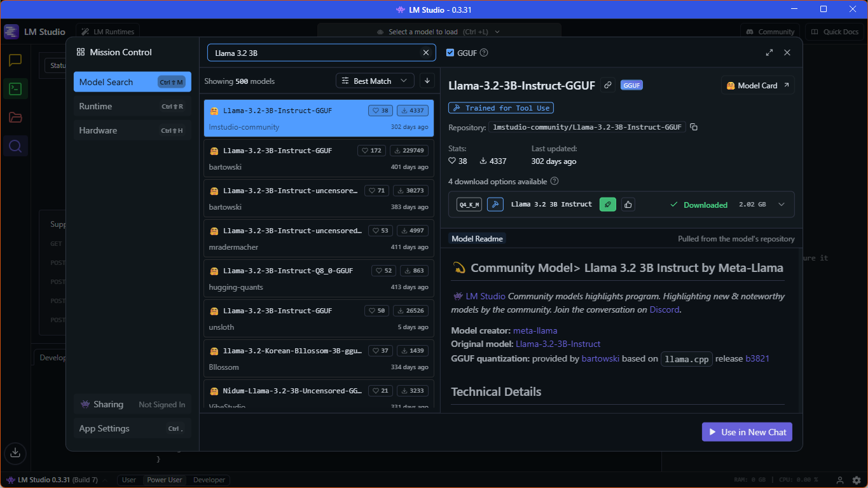Open My Models folder in the sidebar
This screenshot has width=868, height=488.
point(15,118)
